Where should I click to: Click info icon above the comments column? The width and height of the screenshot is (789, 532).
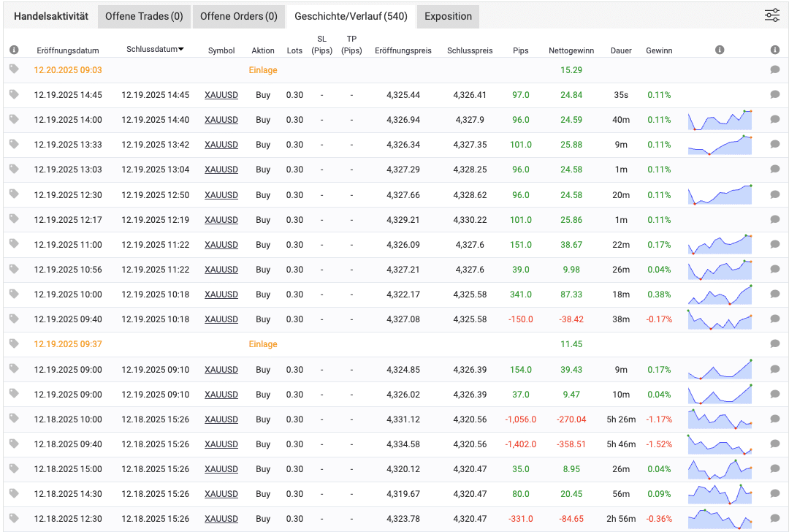point(775,50)
